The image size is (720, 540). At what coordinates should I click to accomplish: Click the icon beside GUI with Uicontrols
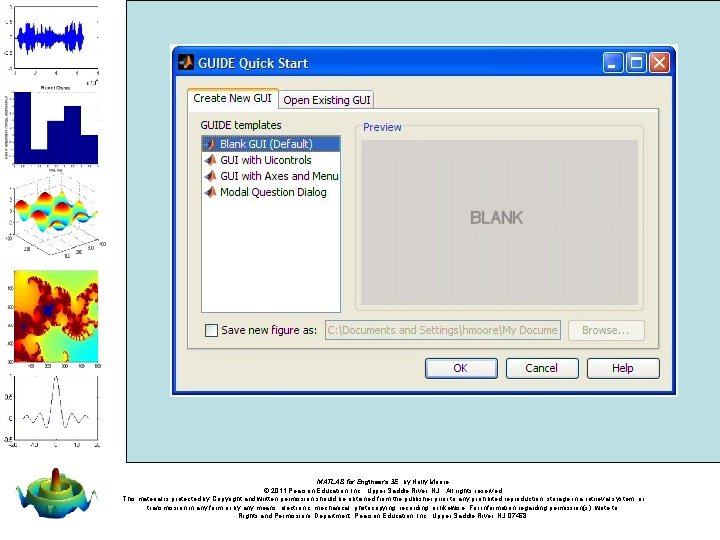211,160
